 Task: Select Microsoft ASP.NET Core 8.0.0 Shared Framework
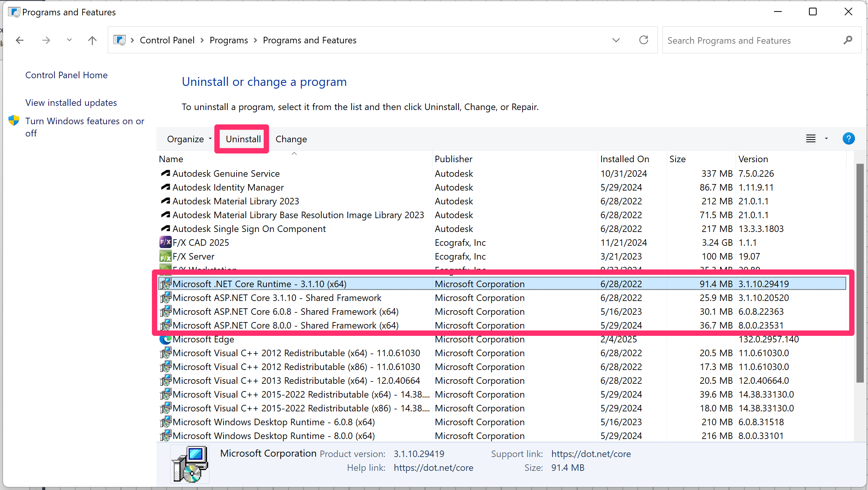coord(502,326)
